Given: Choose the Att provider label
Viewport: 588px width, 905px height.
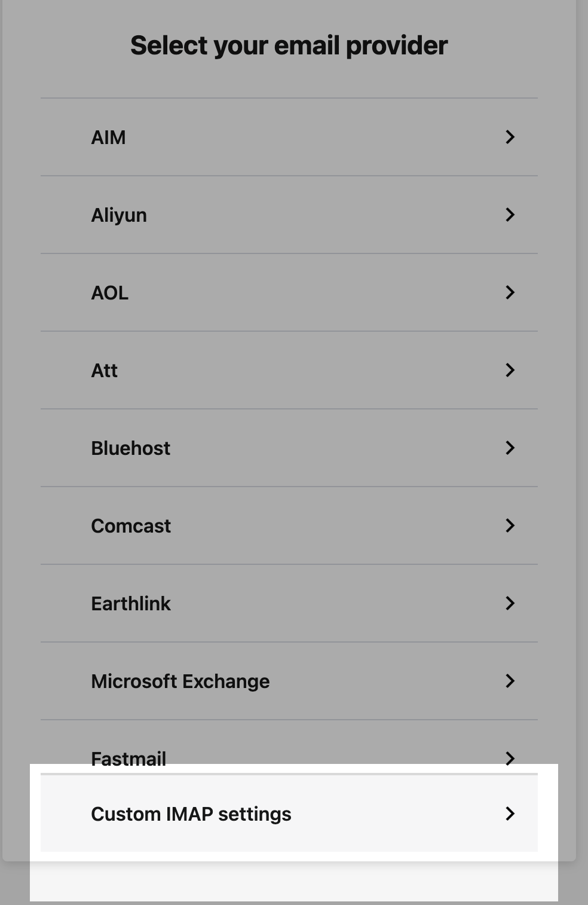Looking at the screenshot, I should pos(104,371).
